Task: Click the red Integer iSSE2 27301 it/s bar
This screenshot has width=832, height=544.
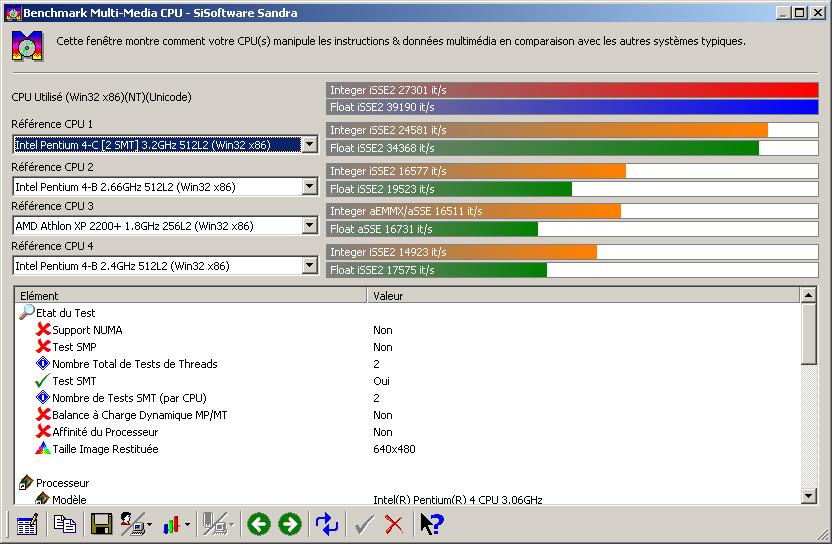Action: (x=572, y=90)
